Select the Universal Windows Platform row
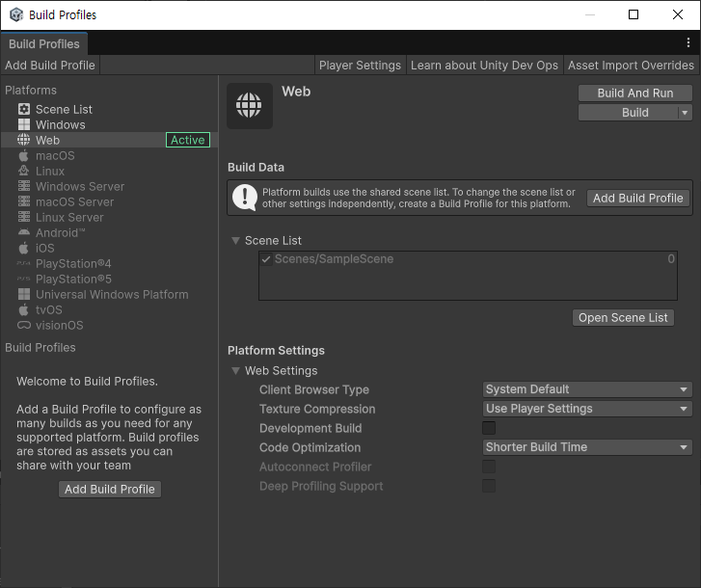This screenshot has height=588, width=701. tap(110, 294)
